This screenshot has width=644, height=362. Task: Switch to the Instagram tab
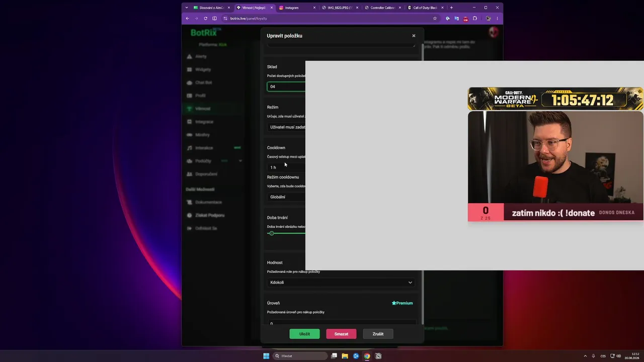[296, 8]
